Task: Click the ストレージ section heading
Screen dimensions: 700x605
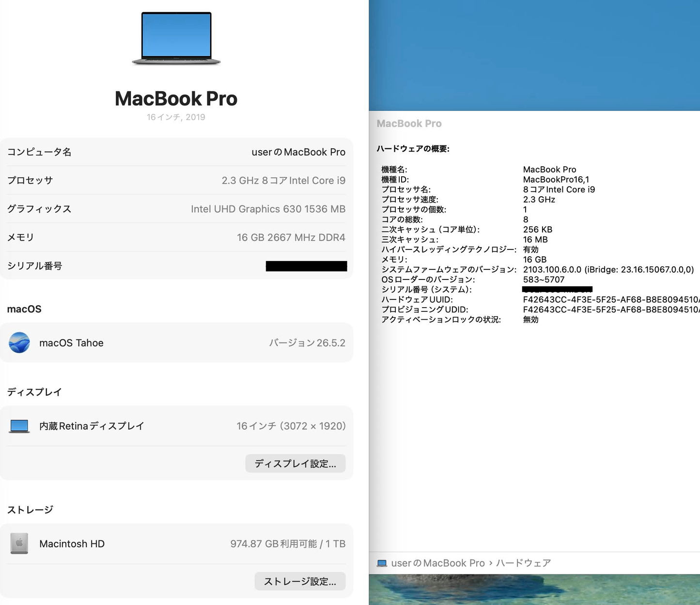Action: pyautogui.click(x=30, y=510)
